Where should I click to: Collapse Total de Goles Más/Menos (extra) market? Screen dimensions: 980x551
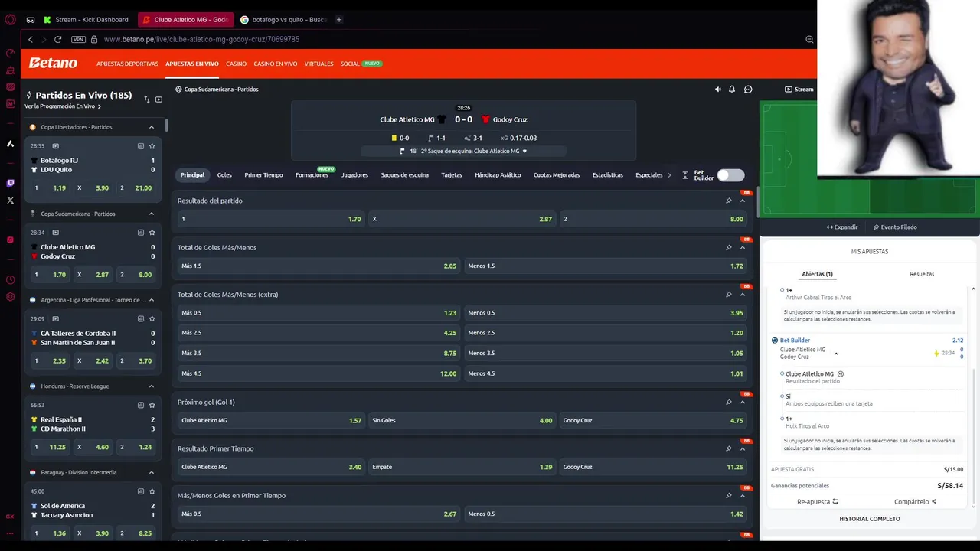pos(743,295)
